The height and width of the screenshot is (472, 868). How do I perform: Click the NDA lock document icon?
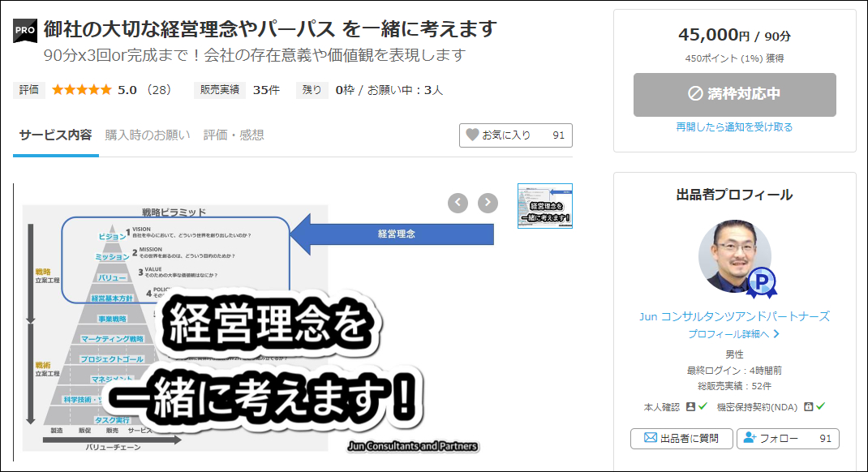tap(808, 406)
